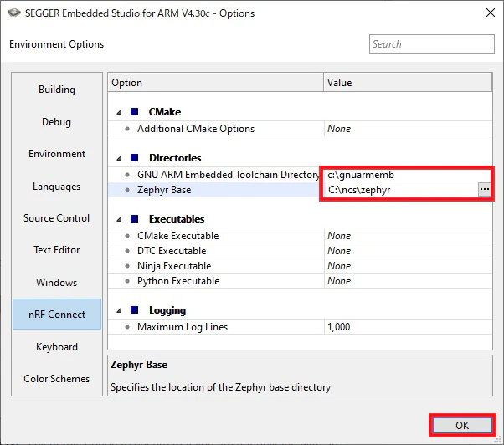Image resolution: width=504 pixels, height=445 pixels.
Task: Confirm settings with the OK button
Action: pyautogui.click(x=462, y=425)
